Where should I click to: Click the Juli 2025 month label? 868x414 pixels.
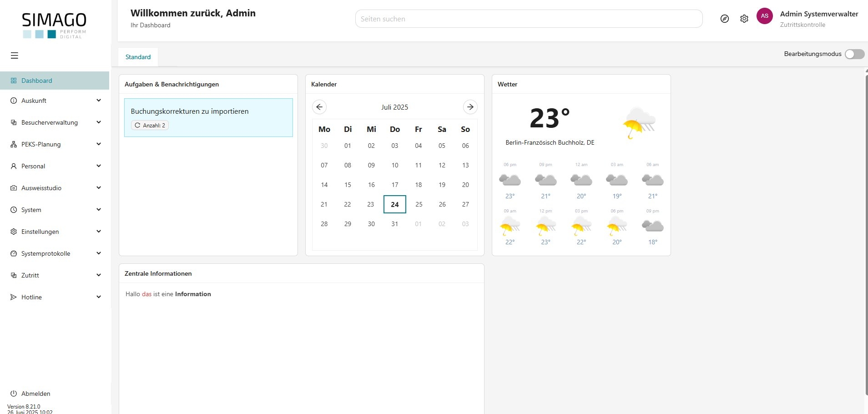tap(394, 107)
